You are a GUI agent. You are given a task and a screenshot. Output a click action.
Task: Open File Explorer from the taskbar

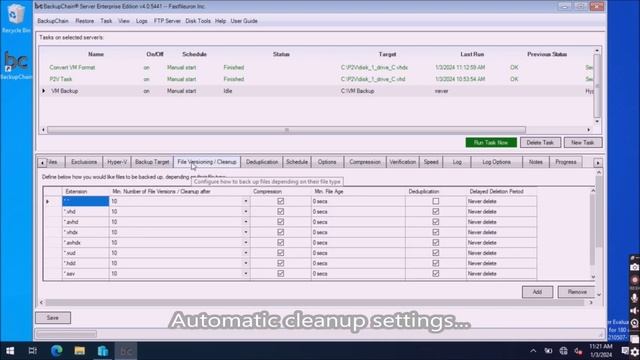[x=80, y=351]
